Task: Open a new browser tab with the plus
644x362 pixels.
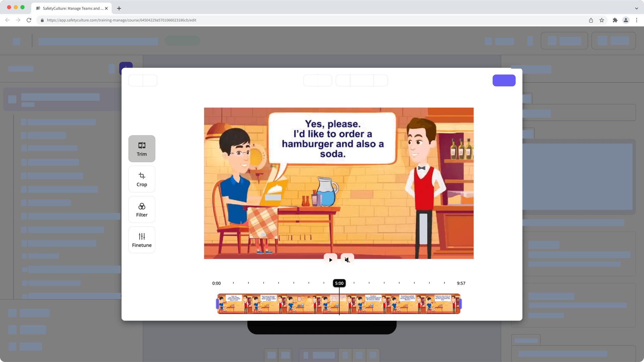Action: (119, 8)
